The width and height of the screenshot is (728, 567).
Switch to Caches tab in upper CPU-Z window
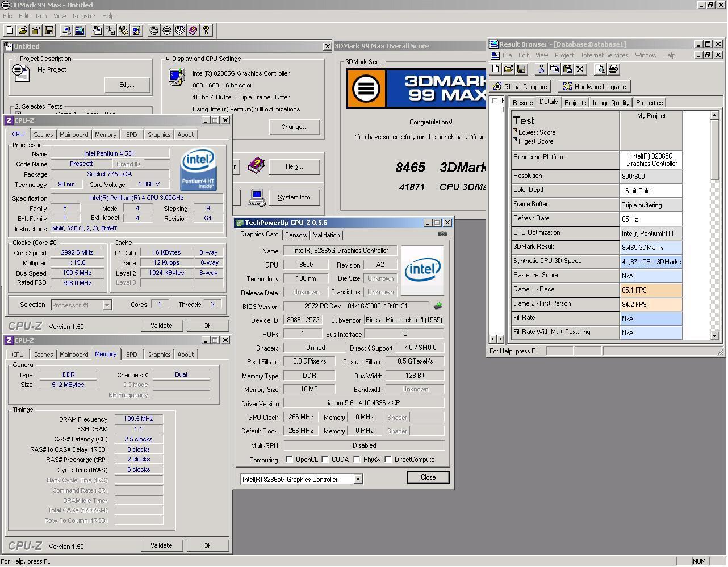43,135
